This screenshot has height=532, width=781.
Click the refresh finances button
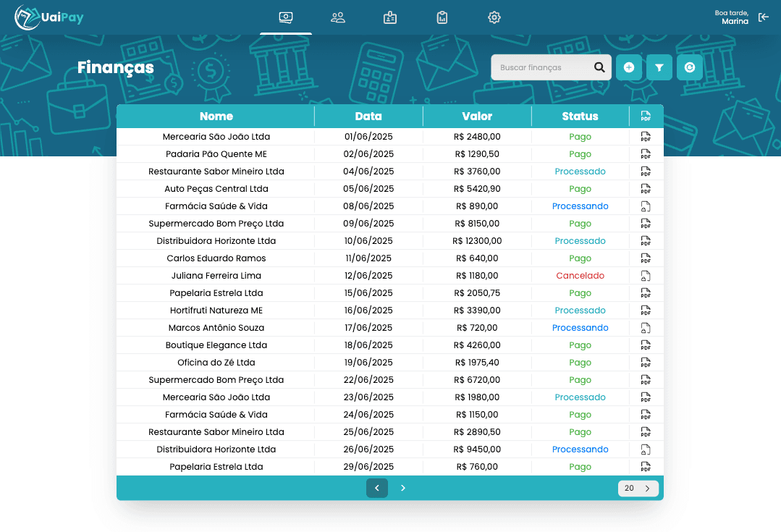coord(689,67)
